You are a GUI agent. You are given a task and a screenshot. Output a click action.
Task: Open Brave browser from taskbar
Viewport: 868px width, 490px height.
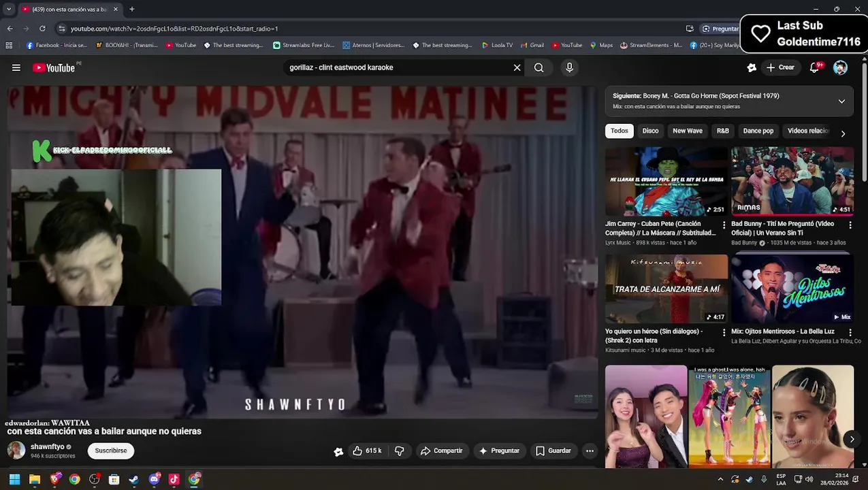coord(54,479)
